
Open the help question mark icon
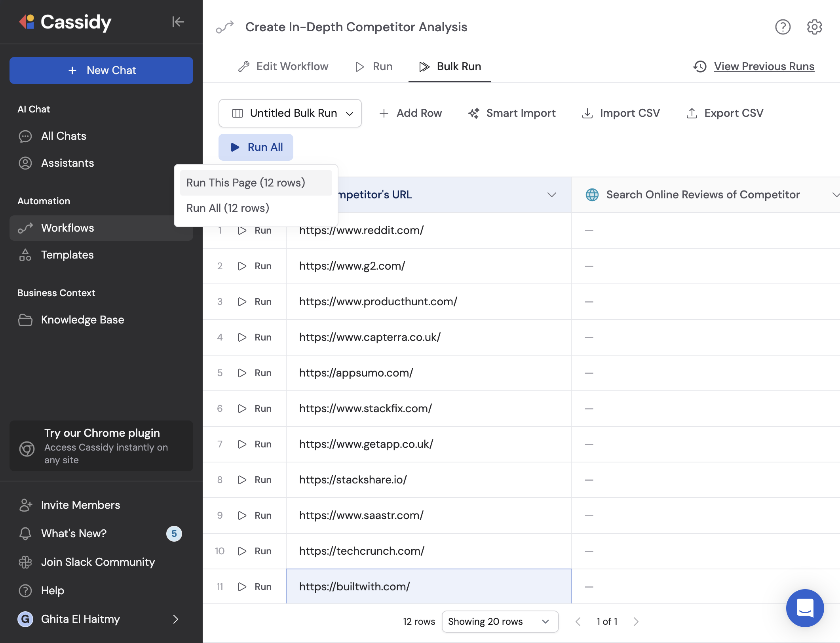coord(783,27)
